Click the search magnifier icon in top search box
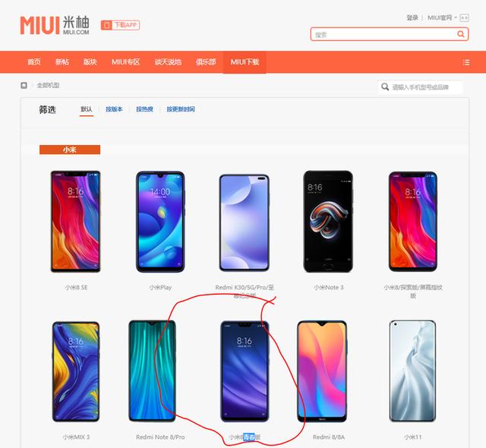 pos(461,34)
